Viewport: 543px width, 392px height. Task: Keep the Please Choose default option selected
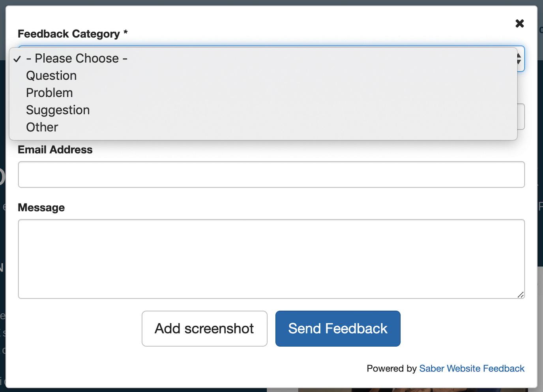point(76,58)
